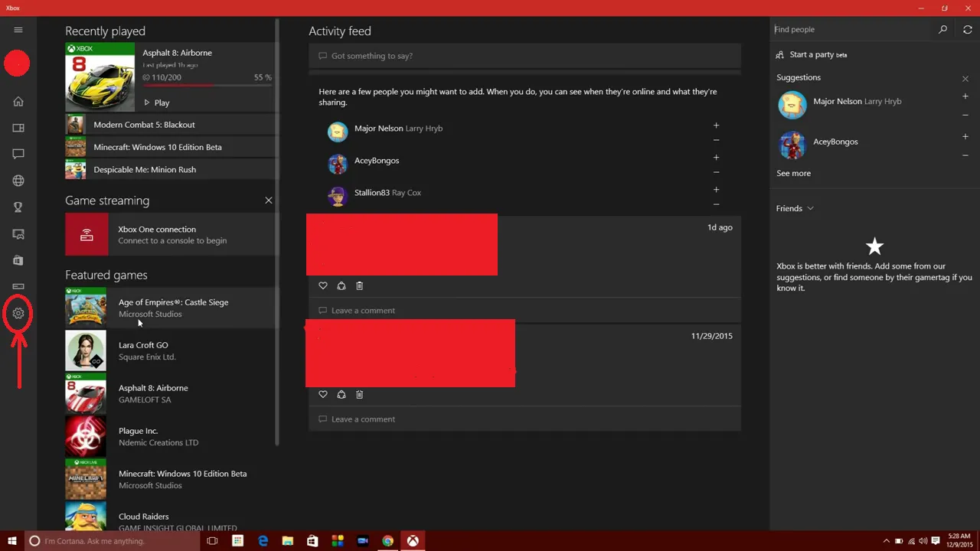Open the Game DVR sidebar icon

click(x=18, y=234)
